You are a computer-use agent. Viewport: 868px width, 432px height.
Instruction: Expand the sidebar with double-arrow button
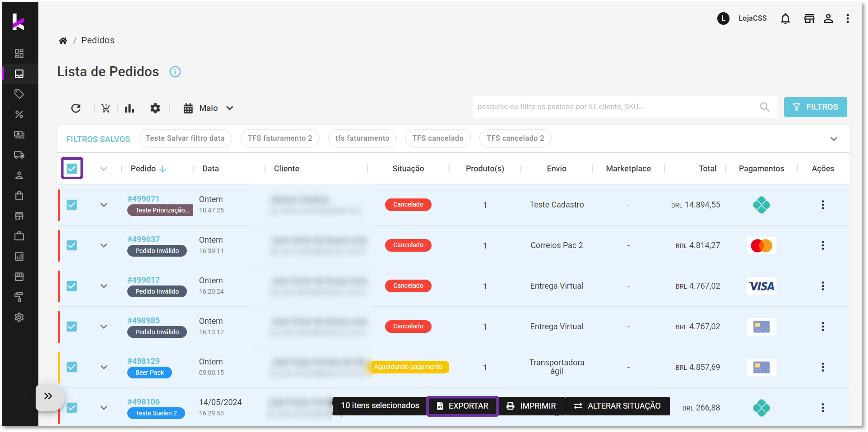point(49,396)
